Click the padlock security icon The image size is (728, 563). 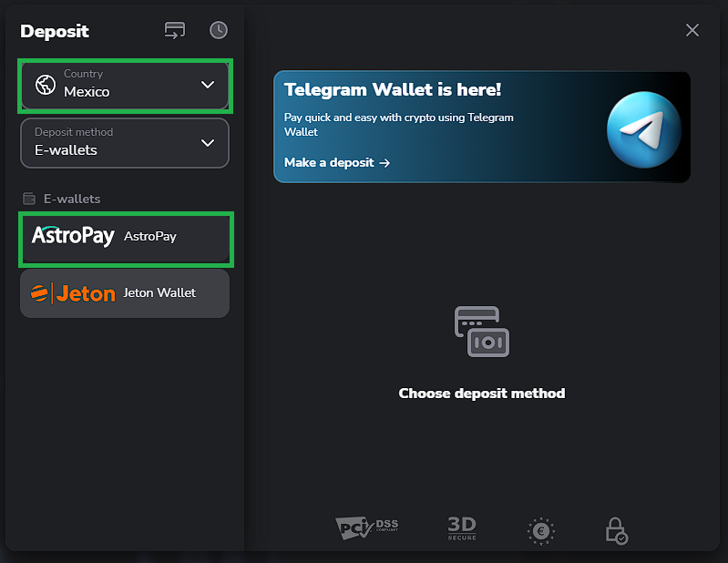point(617,530)
